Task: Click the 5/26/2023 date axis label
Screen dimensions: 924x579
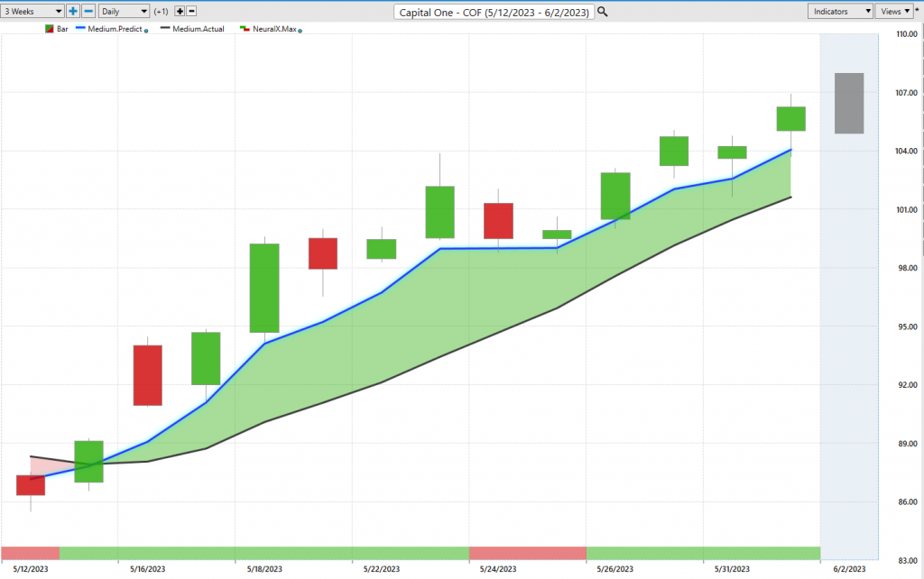Action: pyautogui.click(x=614, y=569)
